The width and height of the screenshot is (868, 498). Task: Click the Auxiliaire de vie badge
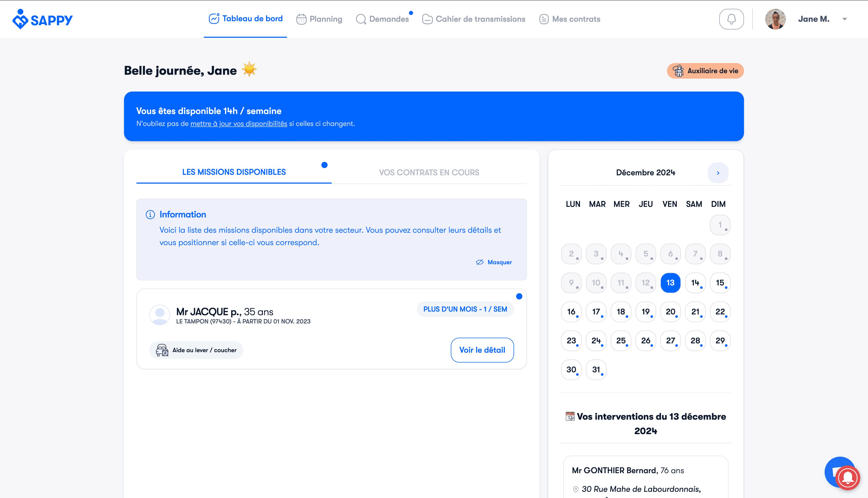click(x=705, y=71)
